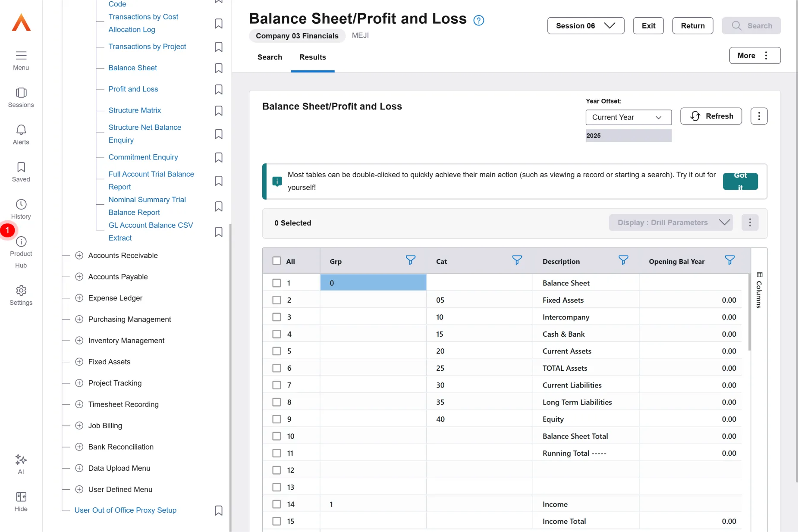Viewport: 798px width, 532px height.
Task: Click the Return button
Action: click(693, 26)
